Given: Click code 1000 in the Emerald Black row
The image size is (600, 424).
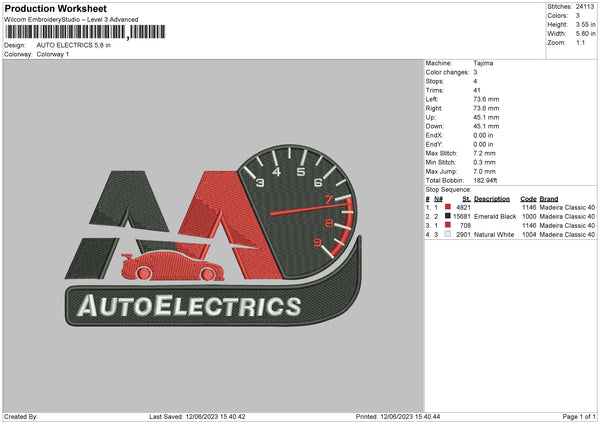Looking at the screenshot, I should click(x=529, y=217).
